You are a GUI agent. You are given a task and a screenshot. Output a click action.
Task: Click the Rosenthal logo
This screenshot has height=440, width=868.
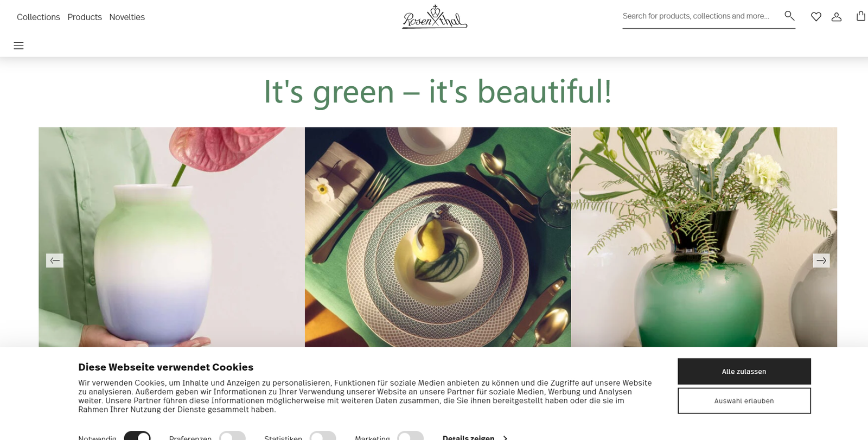[x=435, y=17]
